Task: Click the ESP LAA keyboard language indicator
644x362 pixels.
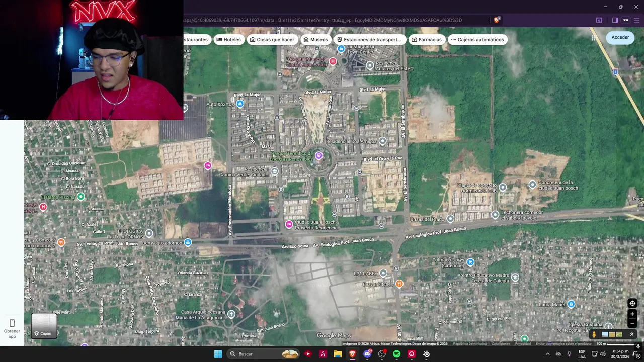Action: pyautogui.click(x=582, y=354)
